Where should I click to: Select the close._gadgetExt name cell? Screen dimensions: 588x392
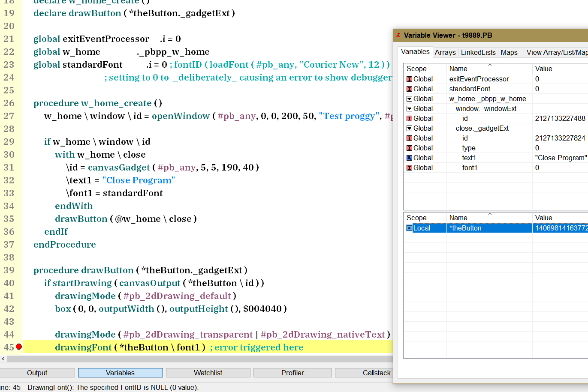pos(482,128)
